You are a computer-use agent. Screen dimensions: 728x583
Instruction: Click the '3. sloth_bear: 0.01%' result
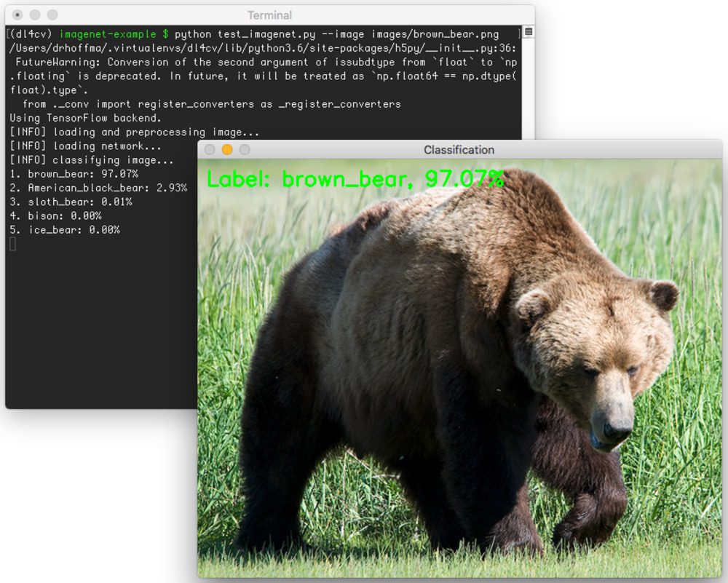click(x=71, y=202)
